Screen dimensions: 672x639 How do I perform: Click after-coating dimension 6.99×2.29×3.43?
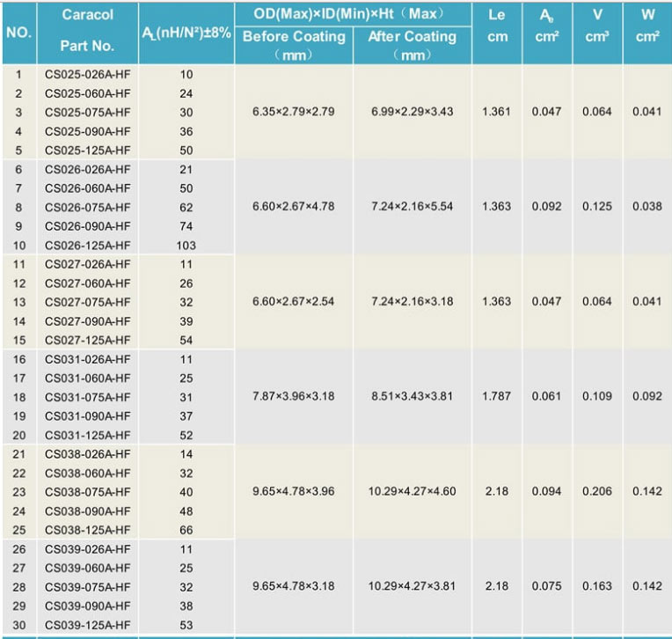(413, 112)
